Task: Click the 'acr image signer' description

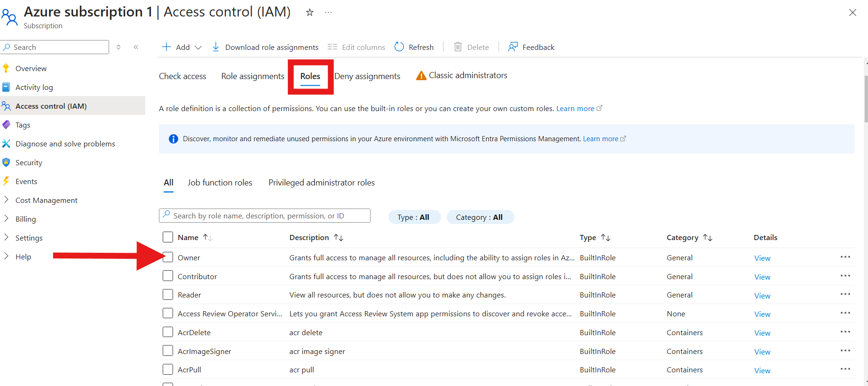Action: 317,351
